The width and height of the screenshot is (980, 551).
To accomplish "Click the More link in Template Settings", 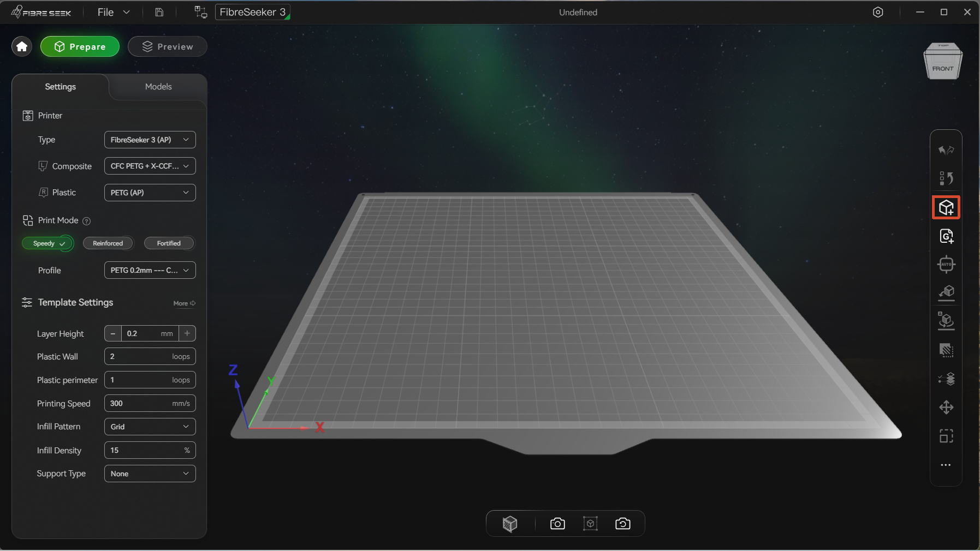I will [x=184, y=303].
